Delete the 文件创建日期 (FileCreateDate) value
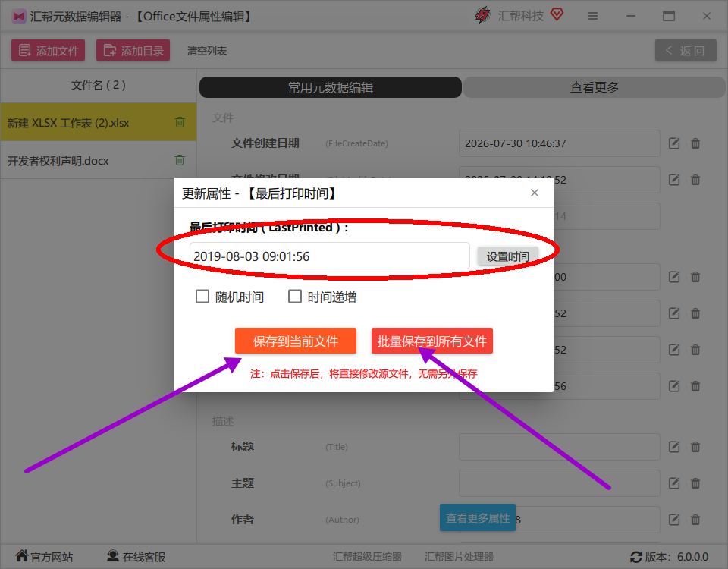Viewport: 728px width, 569px height. [x=695, y=143]
